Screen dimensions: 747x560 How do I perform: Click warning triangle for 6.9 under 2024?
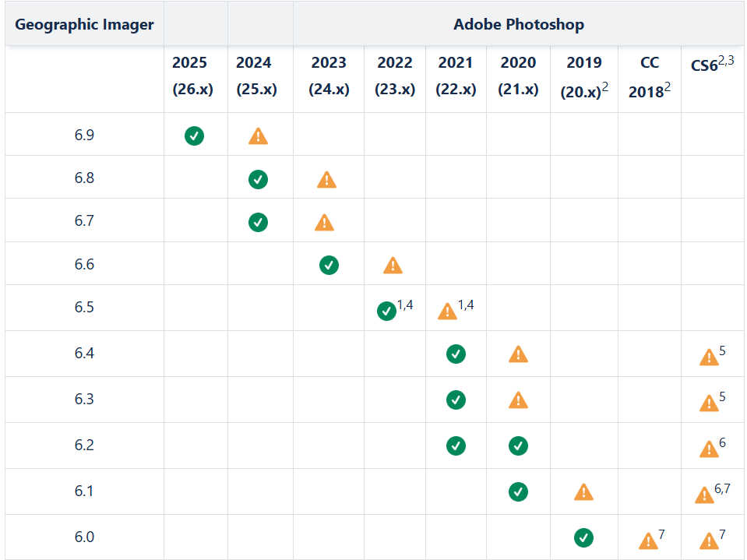[x=258, y=136]
